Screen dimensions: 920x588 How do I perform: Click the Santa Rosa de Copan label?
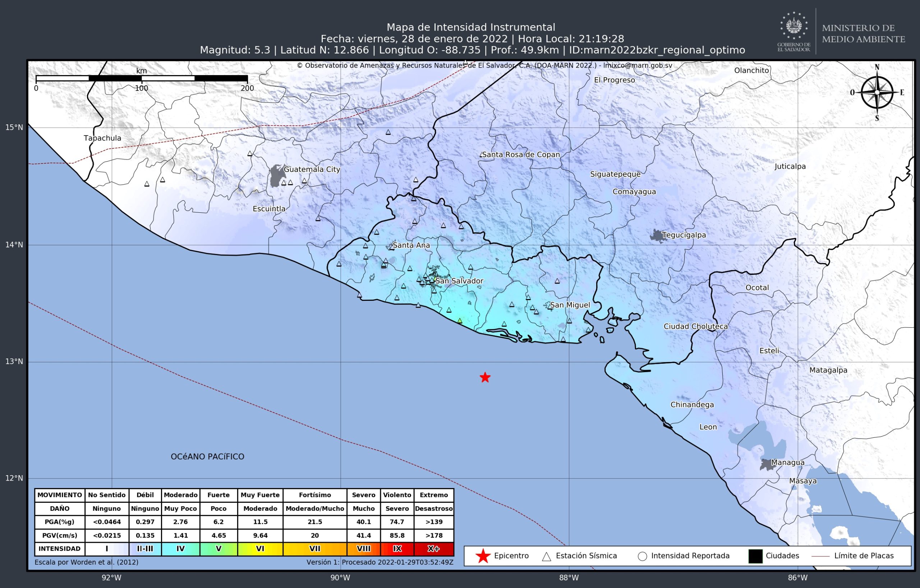click(521, 155)
